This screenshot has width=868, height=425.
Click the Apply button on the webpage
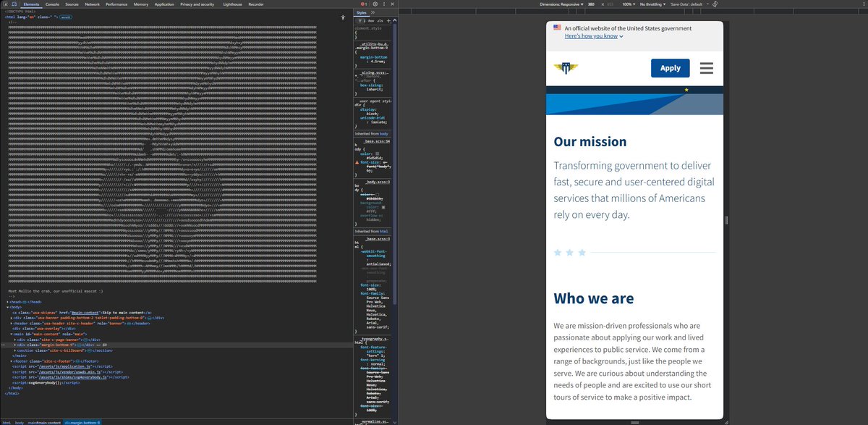tap(671, 68)
